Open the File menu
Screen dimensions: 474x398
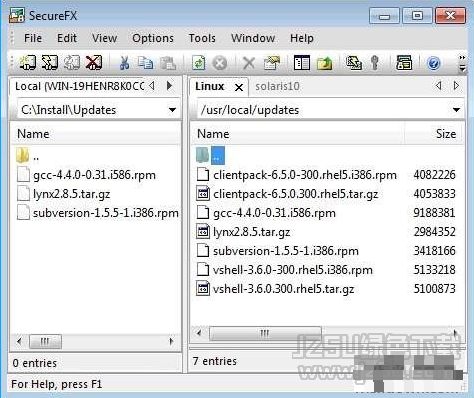point(33,38)
